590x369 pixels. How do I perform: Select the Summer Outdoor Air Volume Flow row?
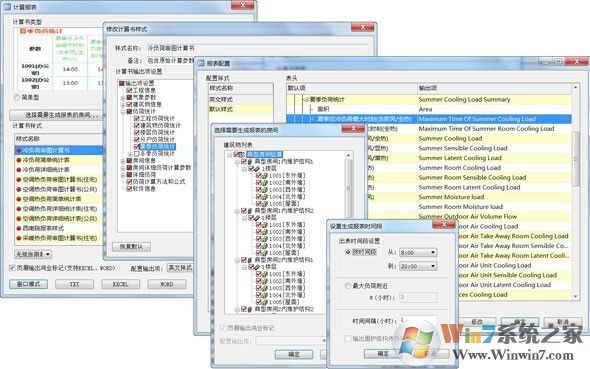468,217
